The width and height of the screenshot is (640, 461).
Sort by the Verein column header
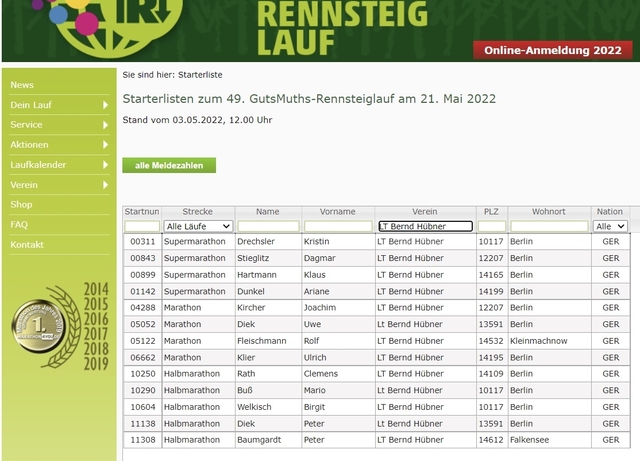pyautogui.click(x=424, y=212)
